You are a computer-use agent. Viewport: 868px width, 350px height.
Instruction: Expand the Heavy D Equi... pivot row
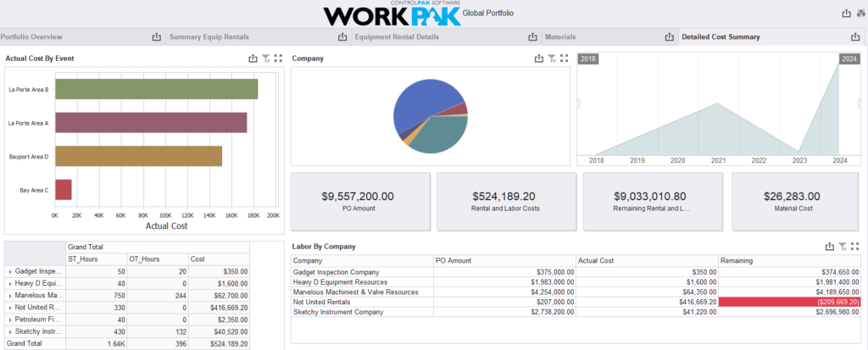click(10, 284)
